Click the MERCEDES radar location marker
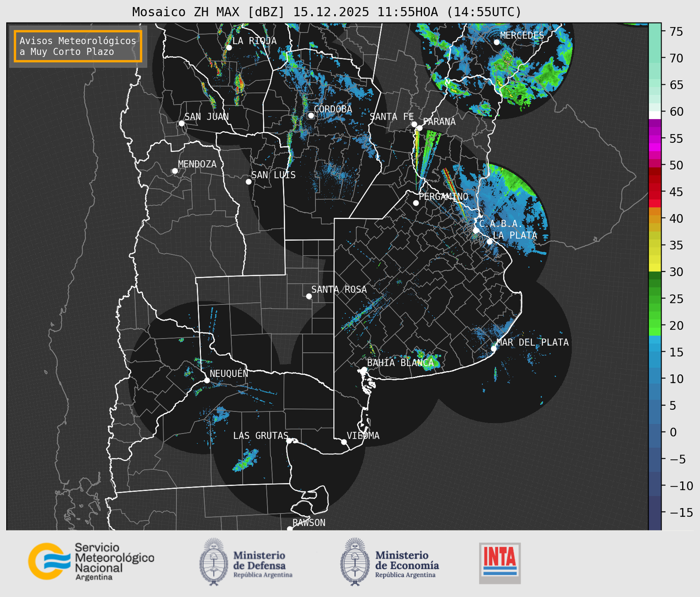This screenshot has height=597, width=700. (x=496, y=42)
